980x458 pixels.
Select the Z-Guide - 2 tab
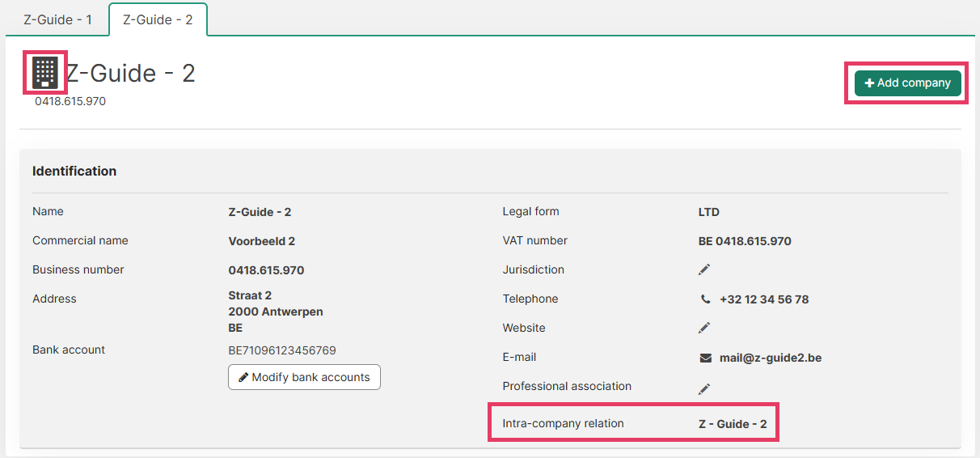pyautogui.click(x=158, y=19)
